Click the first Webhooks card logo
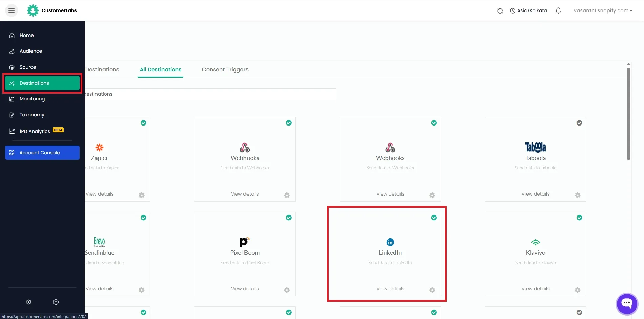 click(x=245, y=147)
